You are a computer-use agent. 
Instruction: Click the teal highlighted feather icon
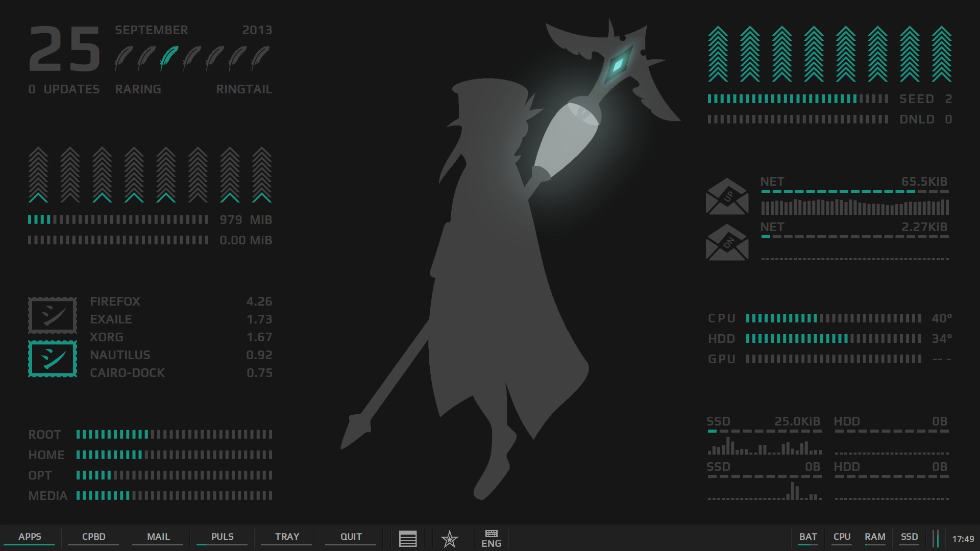click(169, 58)
